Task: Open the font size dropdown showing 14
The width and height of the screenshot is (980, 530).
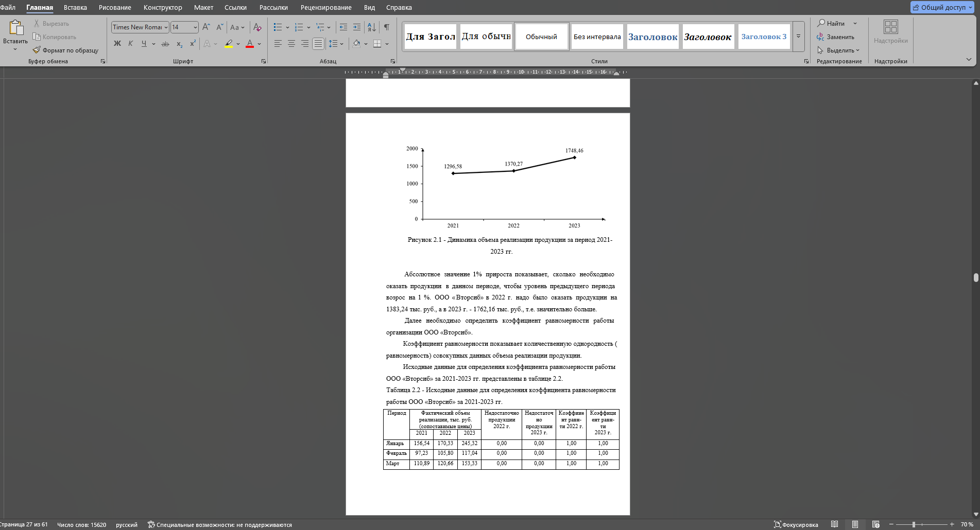Action: click(195, 27)
